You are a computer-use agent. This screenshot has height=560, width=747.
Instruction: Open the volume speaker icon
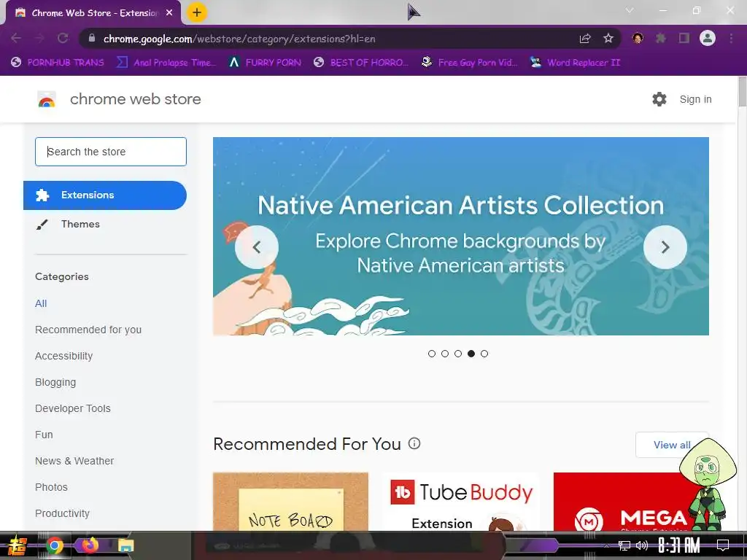(642, 545)
